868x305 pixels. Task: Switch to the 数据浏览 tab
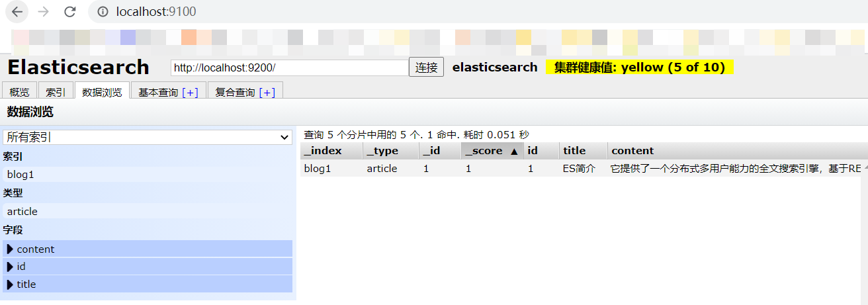pos(102,92)
